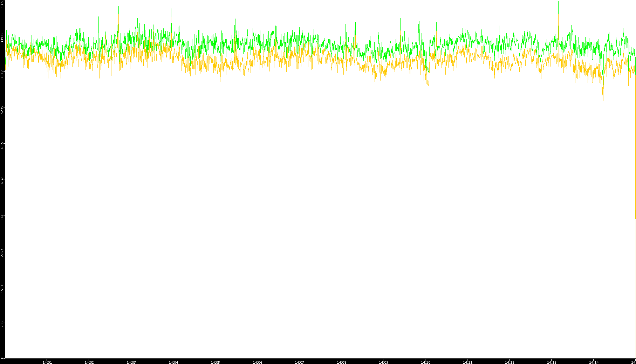Select the 14:11 time axis label

467,362
